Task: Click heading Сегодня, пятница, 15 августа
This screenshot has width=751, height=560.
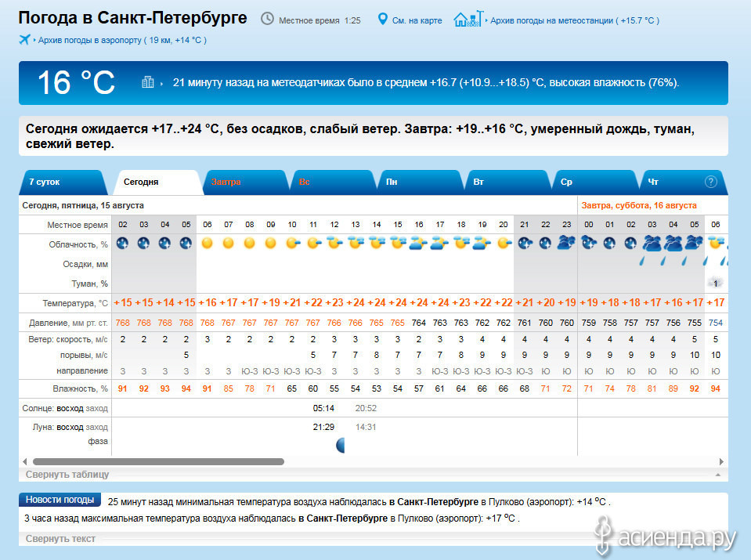Action: (x=83, y=205)
